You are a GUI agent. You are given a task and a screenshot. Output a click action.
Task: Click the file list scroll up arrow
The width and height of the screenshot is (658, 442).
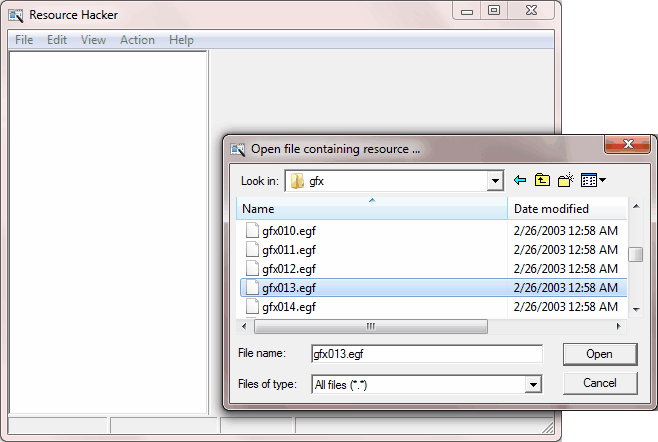pos(636,206)
